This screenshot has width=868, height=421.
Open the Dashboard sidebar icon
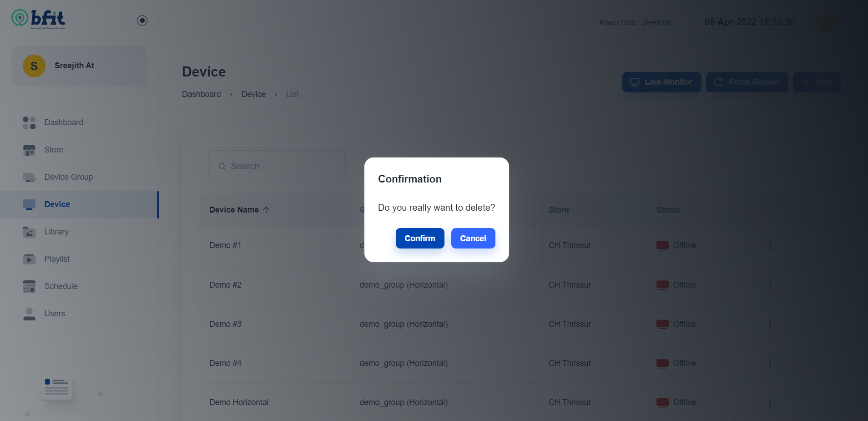tap(29, 122)
